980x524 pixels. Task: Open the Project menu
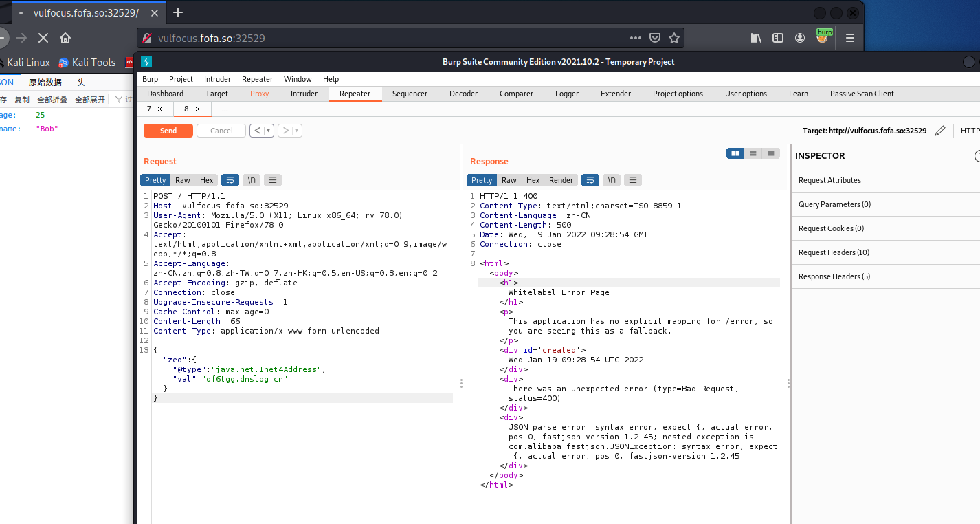pos(181,79)
